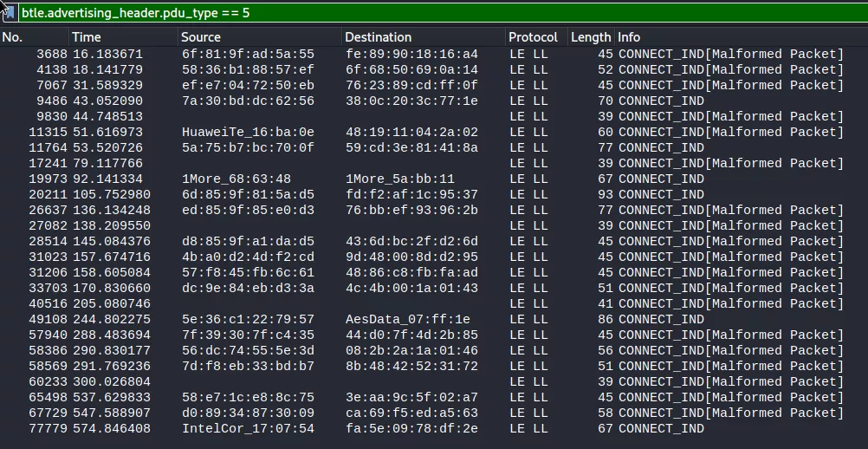Select packet 11764 from 5a:75:b7:bc:70:0f
This screenshot has width=868, height=449.
click(434, 148)
